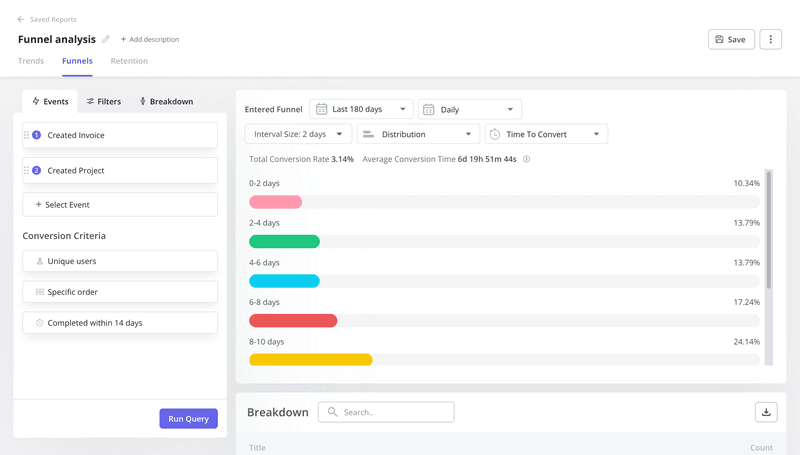
Task: Switch to the Retention tab
Action: coord(129,61)
